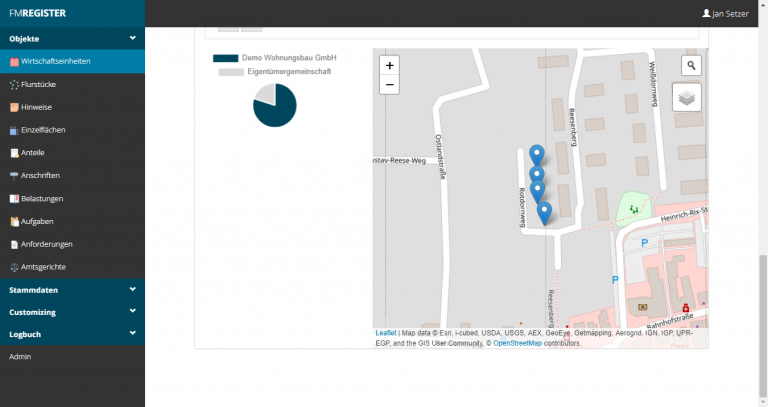
Task: Follow the OpenStreetMap attribution link
Action: 517,343
